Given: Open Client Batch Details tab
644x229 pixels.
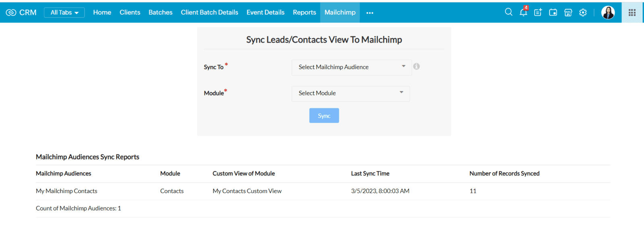Looking at the screenshot, I should tap(209, 12).
